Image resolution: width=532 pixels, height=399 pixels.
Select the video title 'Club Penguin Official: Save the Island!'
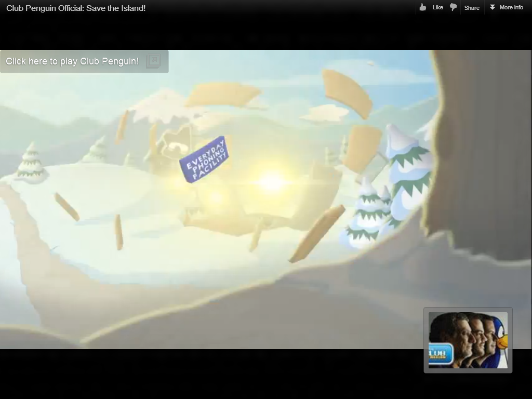(76, 8)
